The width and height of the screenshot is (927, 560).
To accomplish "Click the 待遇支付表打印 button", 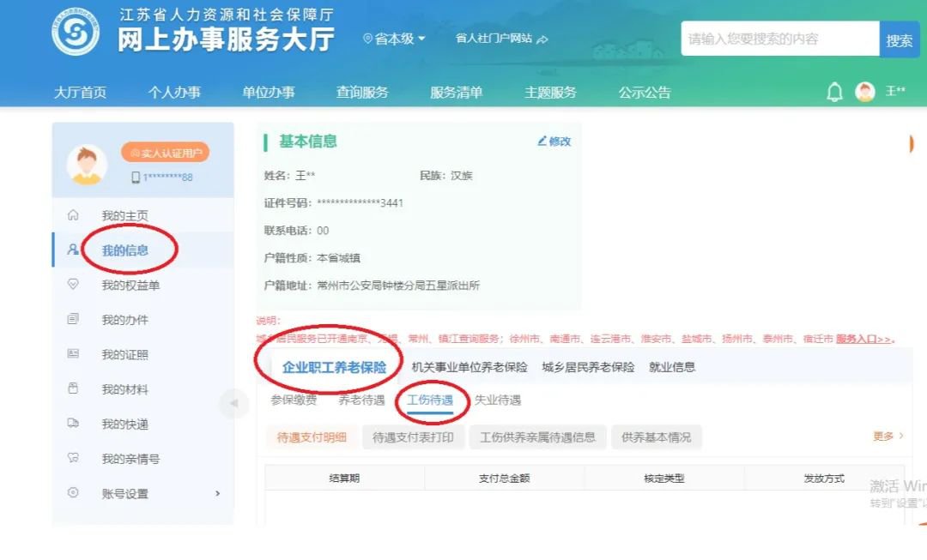I will 413,437.
